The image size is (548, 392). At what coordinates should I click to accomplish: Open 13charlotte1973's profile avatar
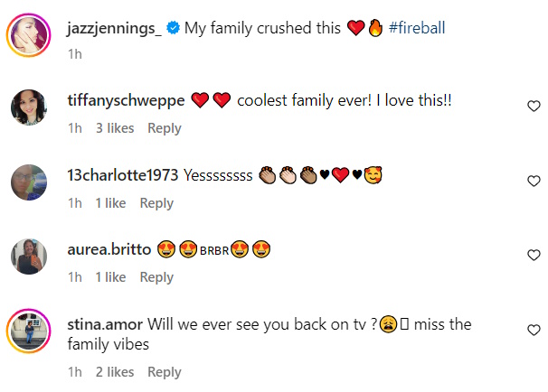pyautogui.click(x=29, y=182)
